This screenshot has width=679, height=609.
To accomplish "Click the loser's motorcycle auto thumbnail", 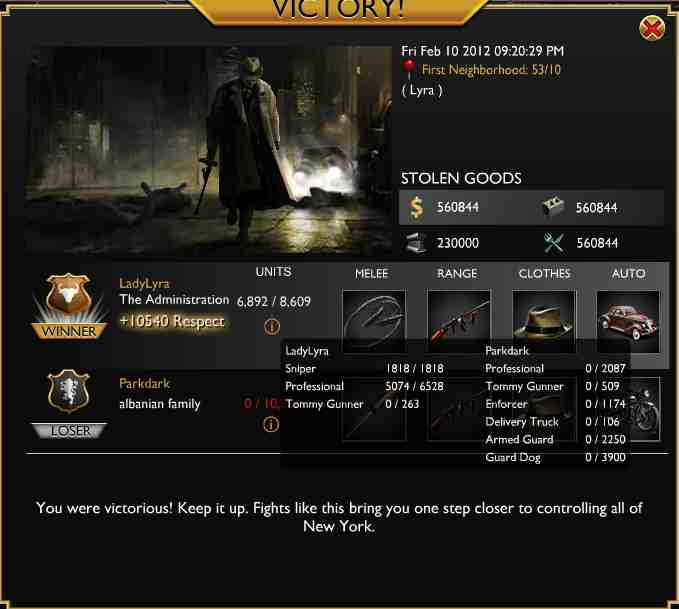I will (645, 409).
